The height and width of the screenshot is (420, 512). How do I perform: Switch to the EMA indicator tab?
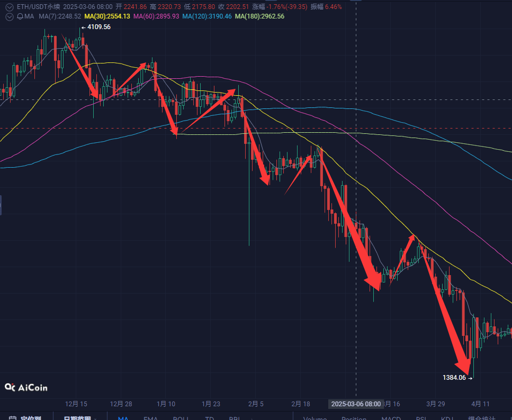[150, 418]
